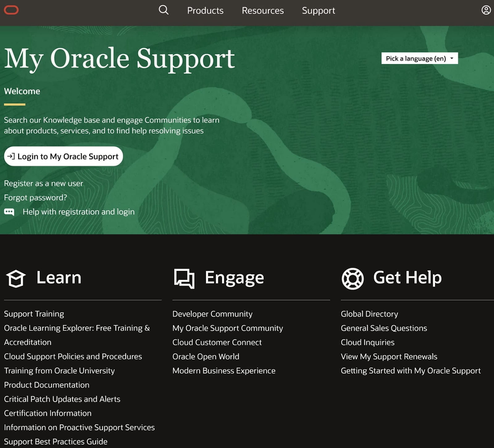Screen dimensions: 494x448
Task: Visit the Developer Community link
Action: (x=212, y=314)
